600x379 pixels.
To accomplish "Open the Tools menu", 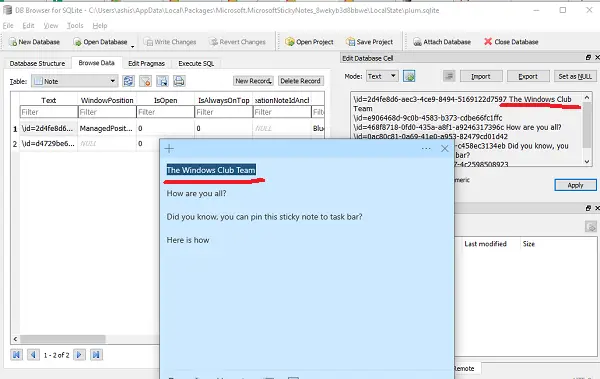I will coord(75,26).
